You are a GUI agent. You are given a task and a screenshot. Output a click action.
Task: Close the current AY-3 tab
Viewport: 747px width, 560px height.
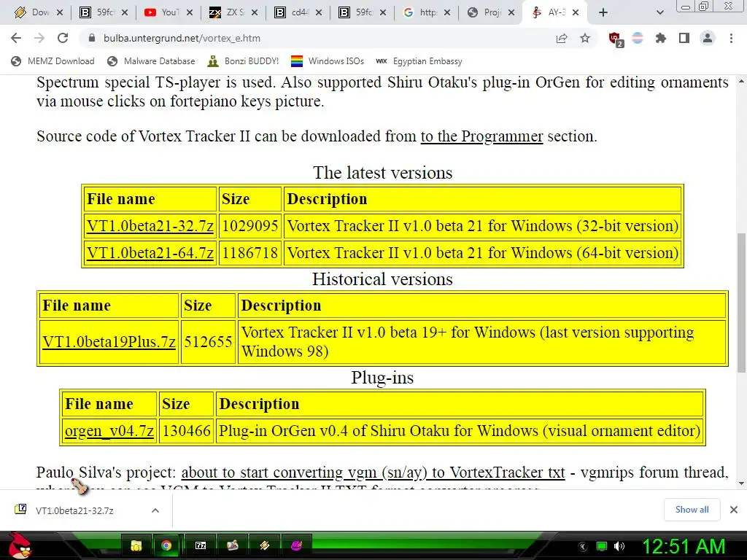(x=576, y=12)
